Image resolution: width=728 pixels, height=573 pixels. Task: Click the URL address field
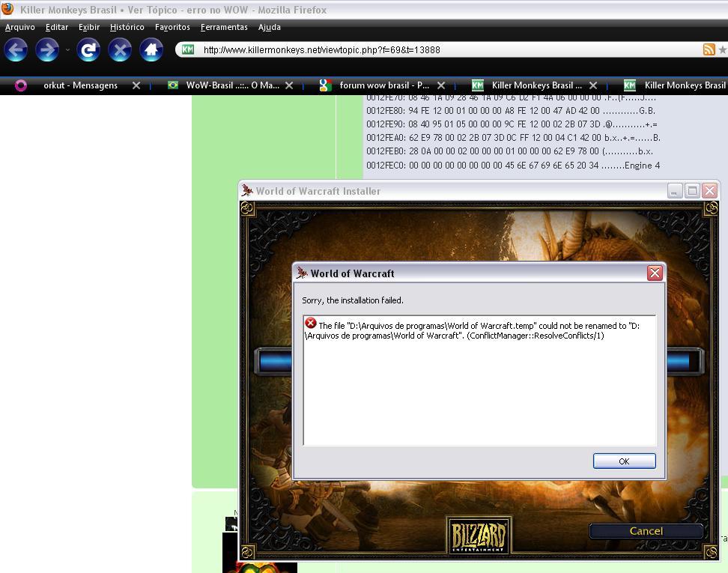coord(442,50)
